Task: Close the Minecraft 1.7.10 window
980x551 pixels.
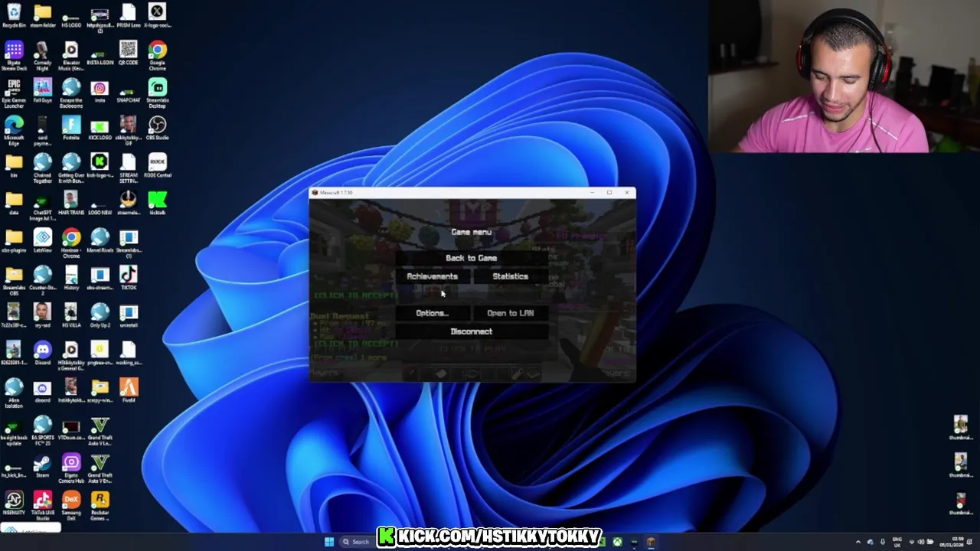Action: [626, 192]
